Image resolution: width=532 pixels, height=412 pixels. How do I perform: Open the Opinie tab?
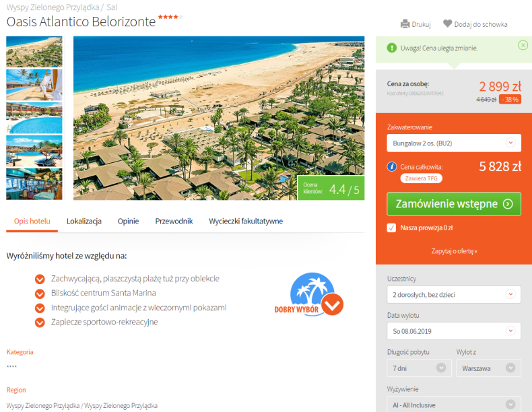click(128, 221)
